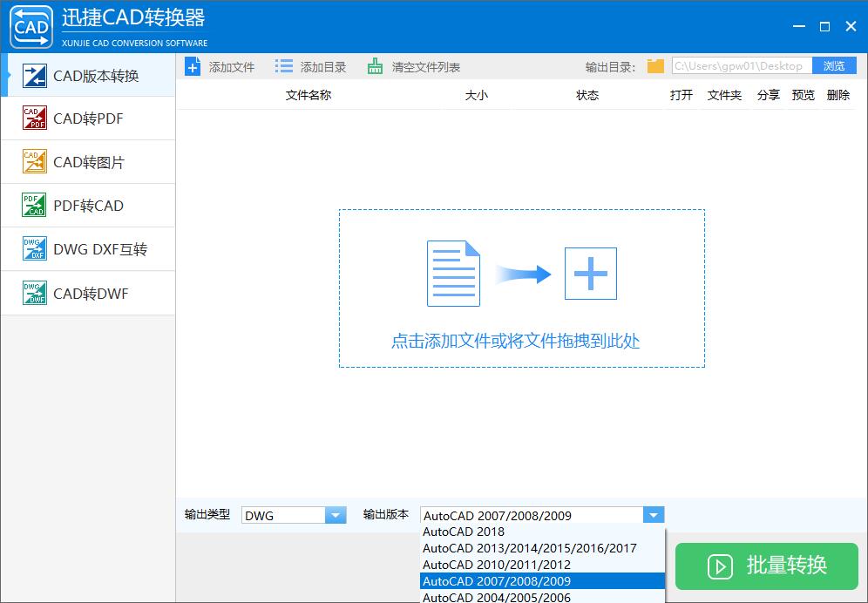This screenshot has height=603, width=868.
Task: Switch to the CAD版本转换 tab
Action: (87, 76)
